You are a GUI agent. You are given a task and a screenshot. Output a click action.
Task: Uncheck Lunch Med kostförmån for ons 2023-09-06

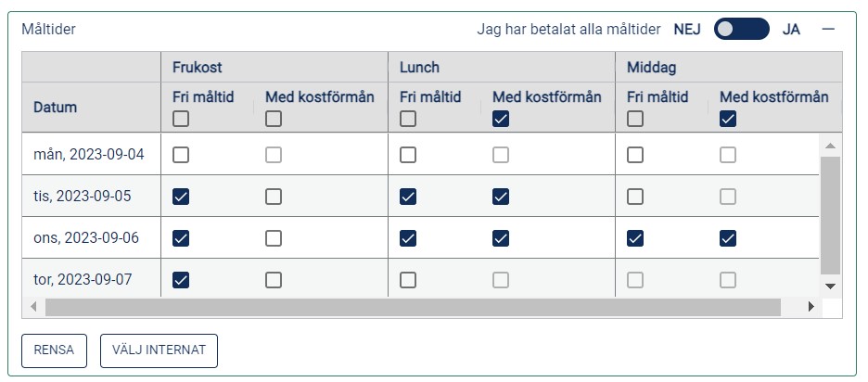501,238
